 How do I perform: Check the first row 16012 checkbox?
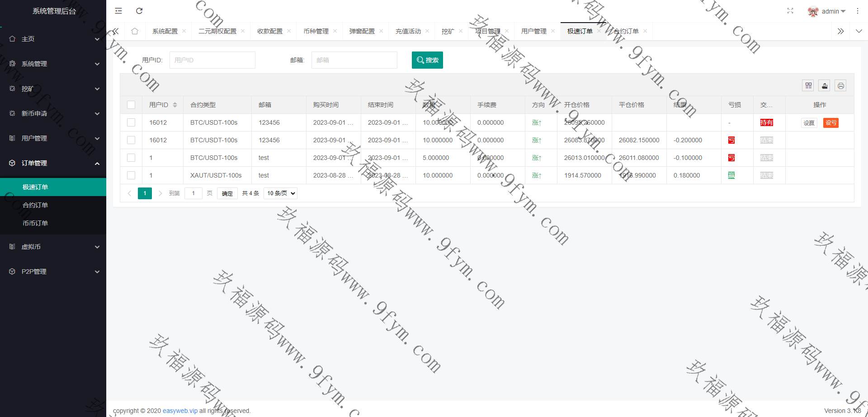131,122
